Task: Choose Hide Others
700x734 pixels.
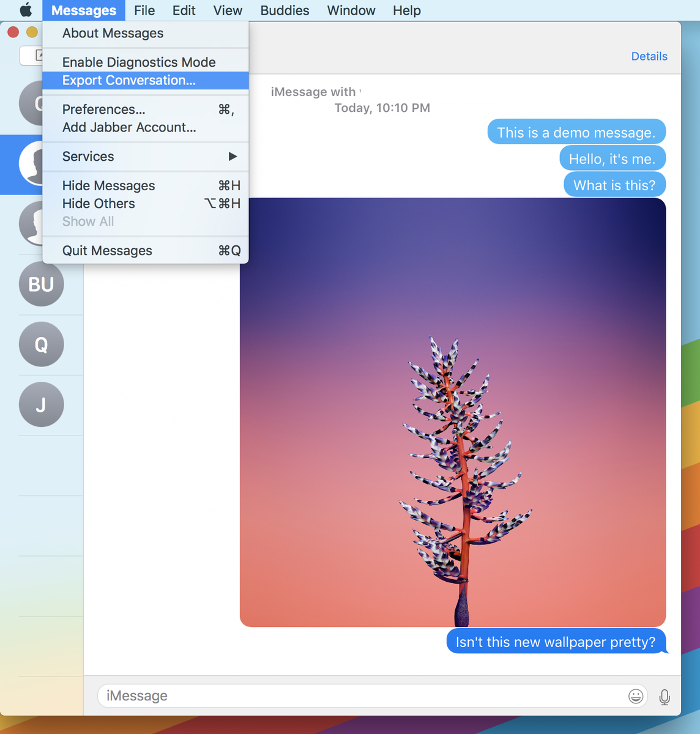Action: click(146, 203)
